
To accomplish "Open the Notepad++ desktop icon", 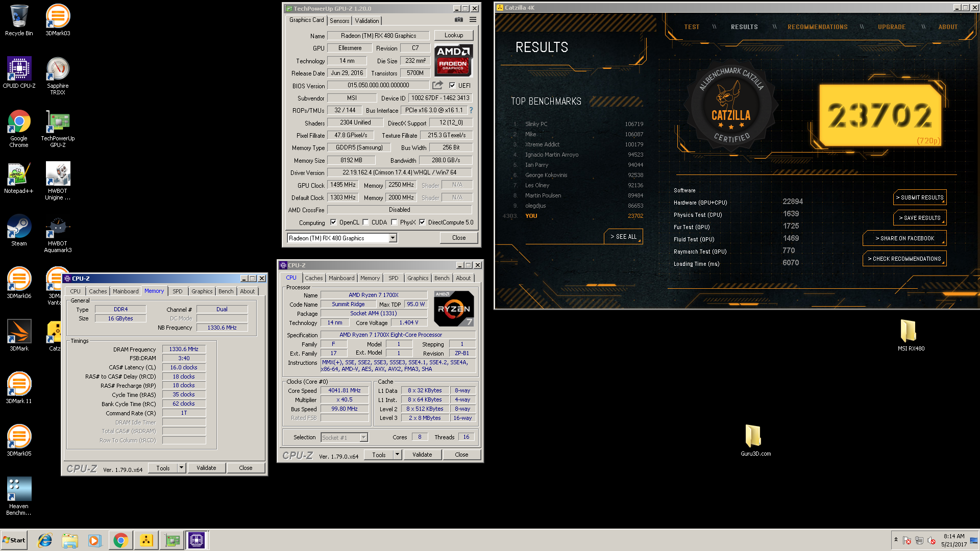I will pos(19,178).
